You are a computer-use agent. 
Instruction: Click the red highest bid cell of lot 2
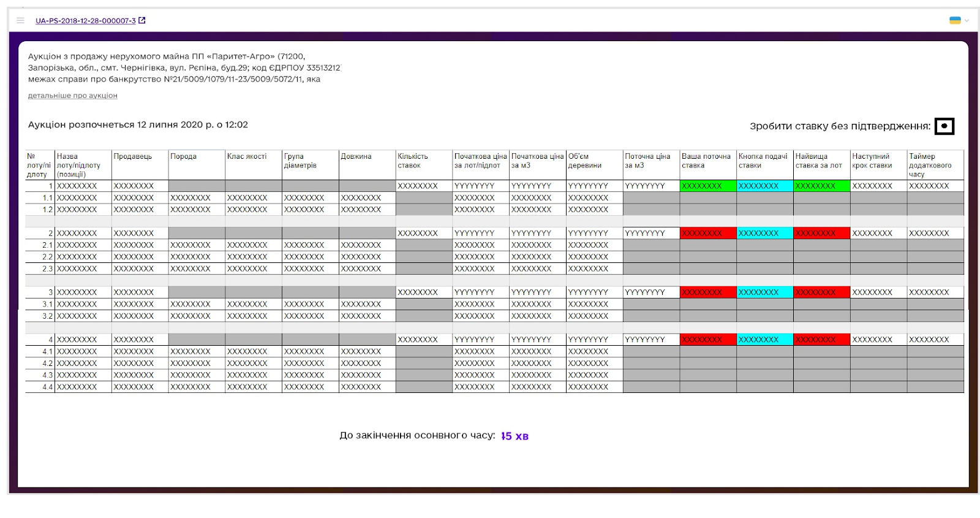pos(821,233)
